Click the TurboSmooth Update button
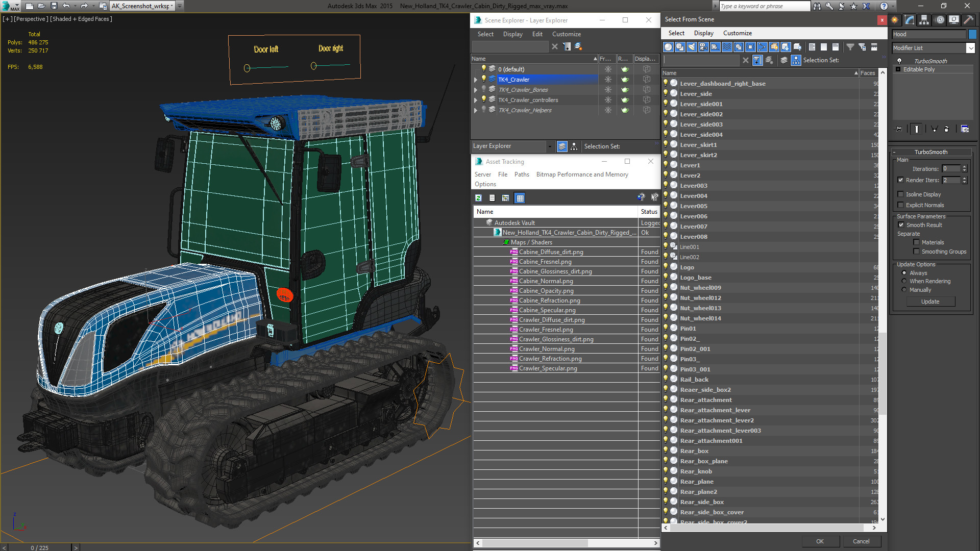Screen dimensions: 980x551 (x=930, y=302)
